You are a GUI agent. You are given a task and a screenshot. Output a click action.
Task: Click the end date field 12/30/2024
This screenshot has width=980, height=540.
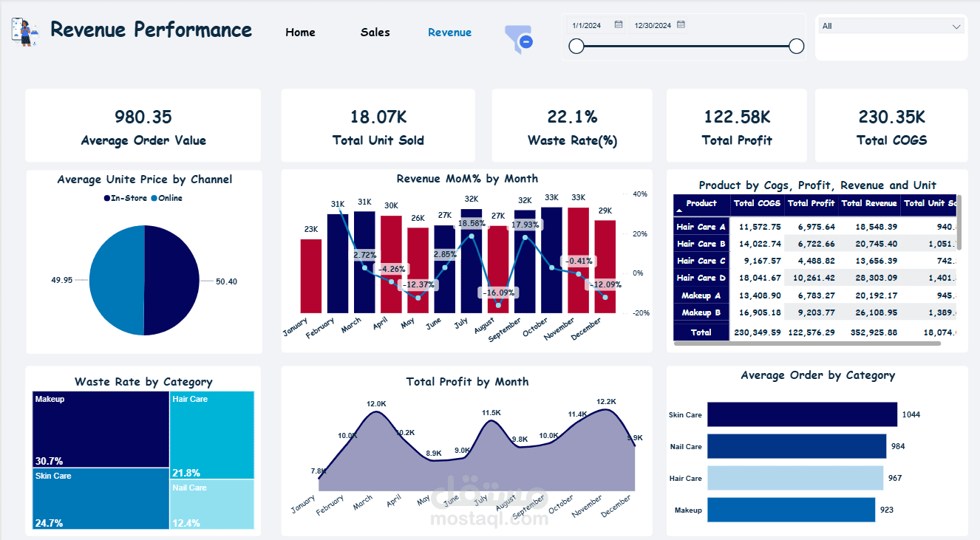tap(653, 25)
